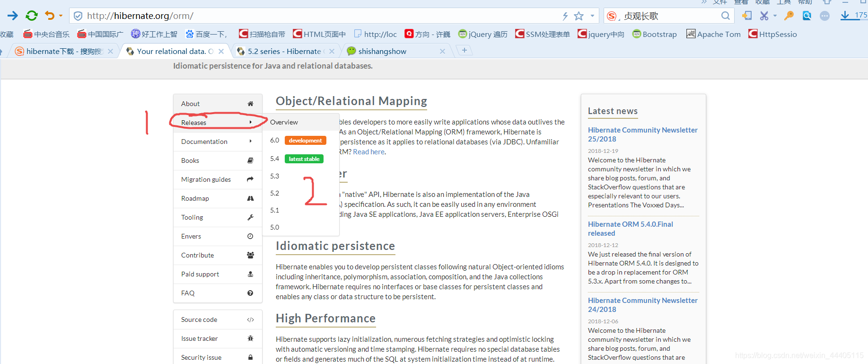Screen dimensions: 868x364
Task: Open the 百度一下 bookmark
Action: [206, 34]
